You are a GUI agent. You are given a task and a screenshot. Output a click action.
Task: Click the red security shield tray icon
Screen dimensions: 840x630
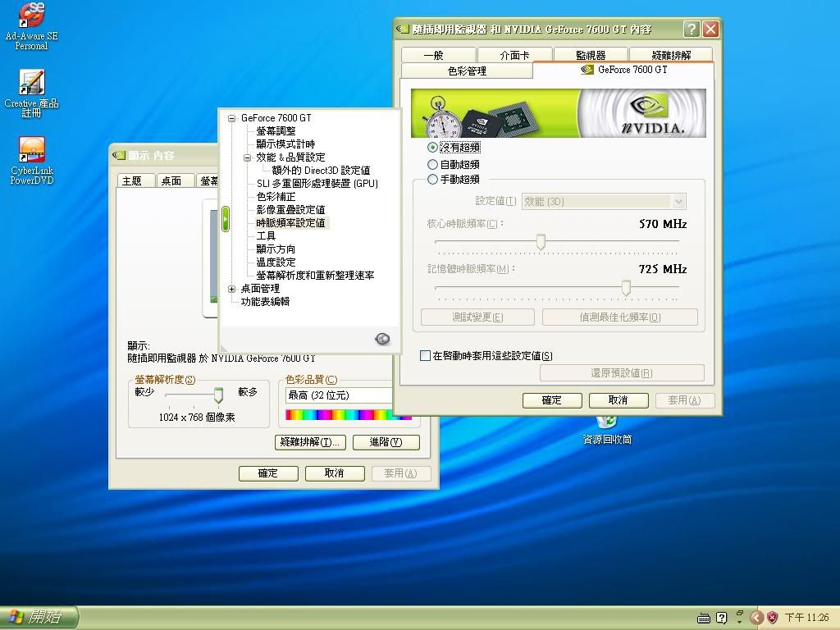(x=772, y=618)
